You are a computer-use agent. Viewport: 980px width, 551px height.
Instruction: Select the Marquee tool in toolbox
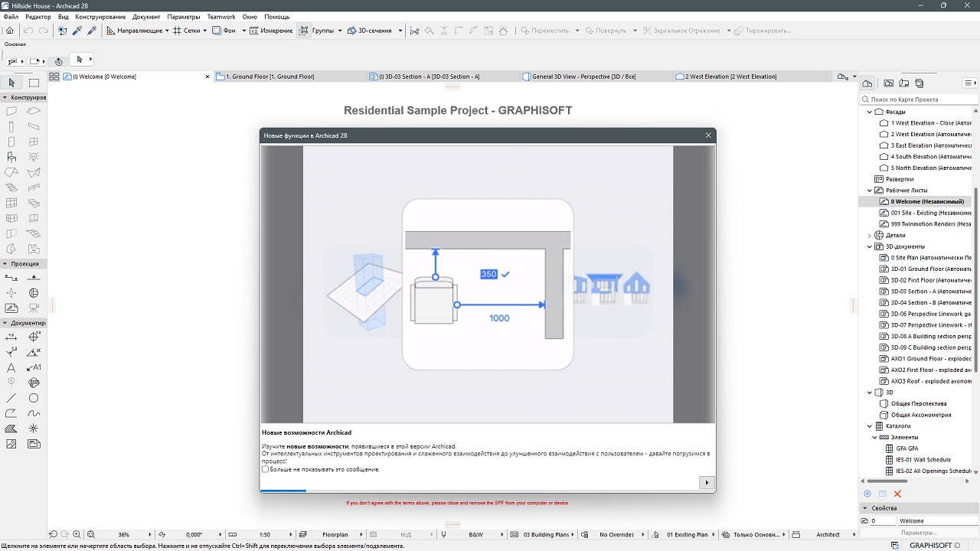[34, 83]
